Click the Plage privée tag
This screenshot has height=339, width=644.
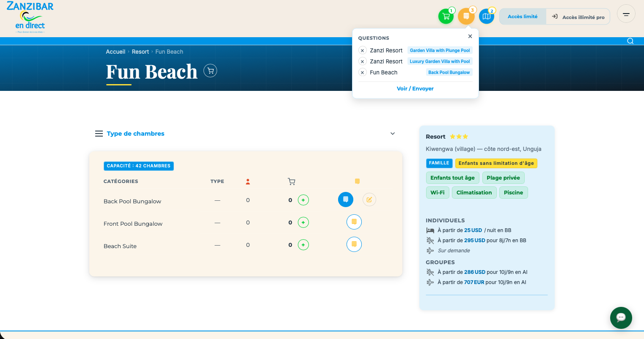point(503,178)
